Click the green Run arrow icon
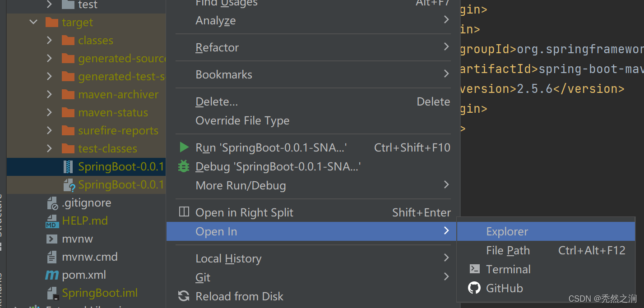Screen dimensions: 644x308 184,147
